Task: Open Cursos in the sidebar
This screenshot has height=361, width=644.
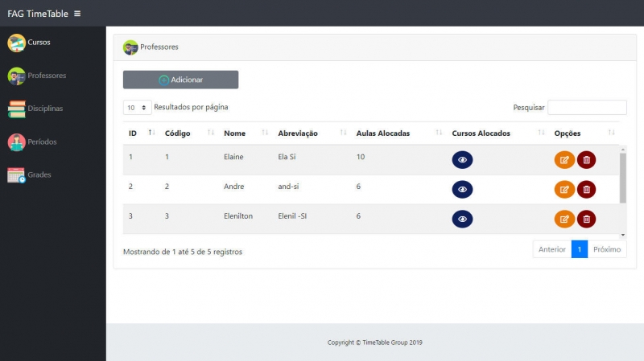Action: click(39, 43)
